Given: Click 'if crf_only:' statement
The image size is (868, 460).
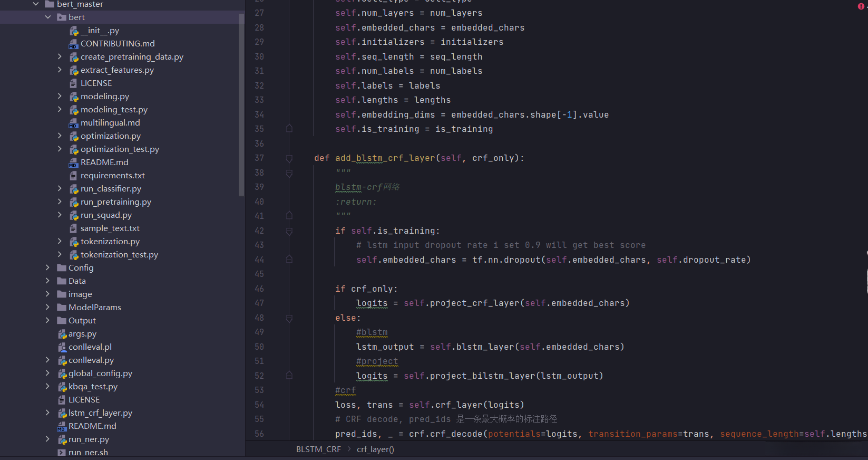Looking at the screenshot, I should pyautogui.click(x=367, y=289).
